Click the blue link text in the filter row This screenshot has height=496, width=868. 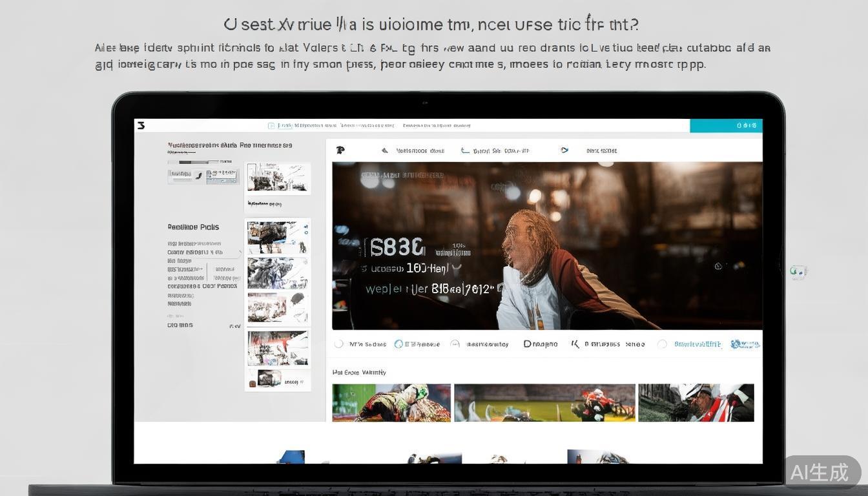[x=697, y=344]
